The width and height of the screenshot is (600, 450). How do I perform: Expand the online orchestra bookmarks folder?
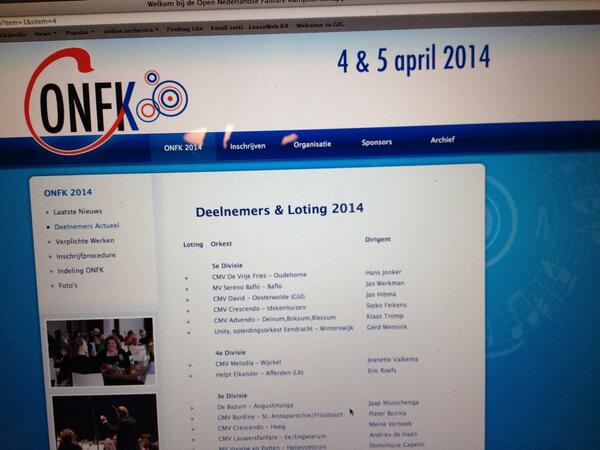pyautogui.click(x=131, y=30)
